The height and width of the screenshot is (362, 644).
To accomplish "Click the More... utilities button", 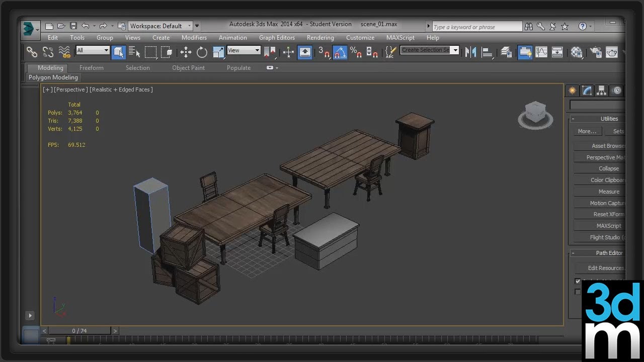I will (587, 131).
